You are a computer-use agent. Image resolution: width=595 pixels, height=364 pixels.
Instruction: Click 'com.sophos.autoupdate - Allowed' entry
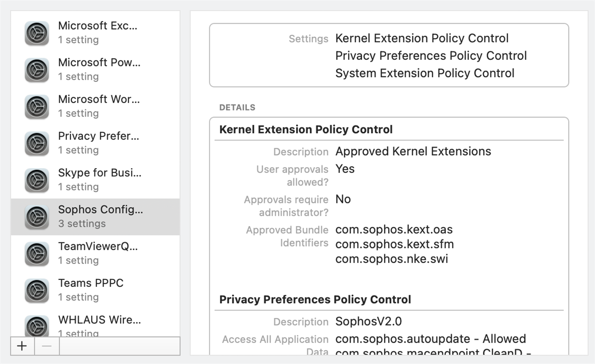pos(431,339)
